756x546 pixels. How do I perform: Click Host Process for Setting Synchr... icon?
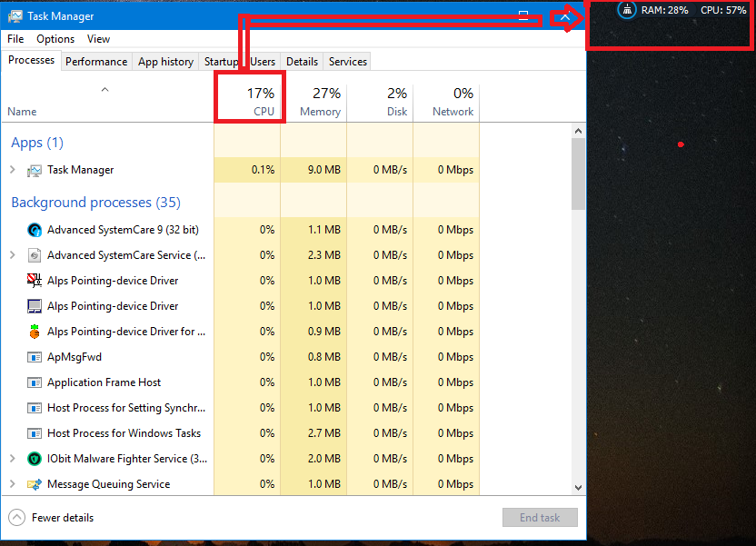pyautogui.click(x=35, y=408)
